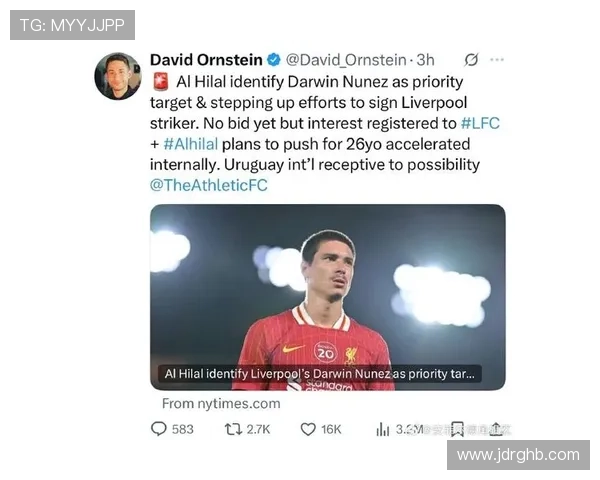Click the repost arrows icon
This screenshot has width=600, height=480.
[x=233, y=429]
